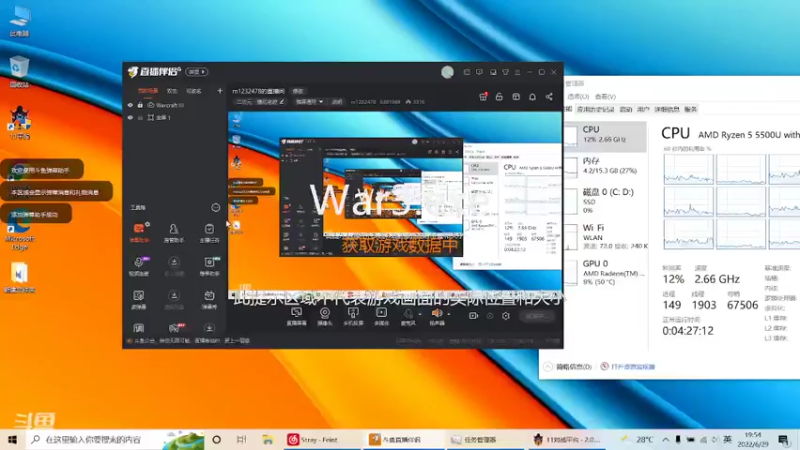Collapse Task Manager with 简略信息(D)
This screenshot has height=450, width=800.
coord(568,367)
